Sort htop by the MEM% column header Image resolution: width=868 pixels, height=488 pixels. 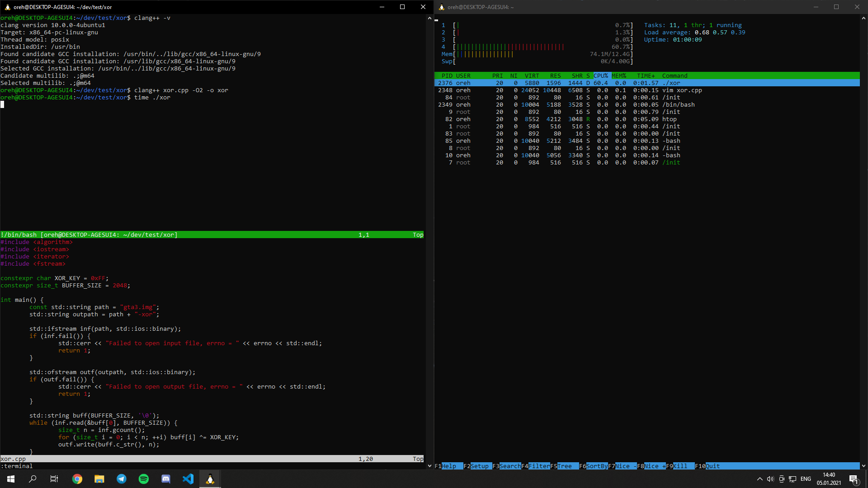(x=619, y=76)
